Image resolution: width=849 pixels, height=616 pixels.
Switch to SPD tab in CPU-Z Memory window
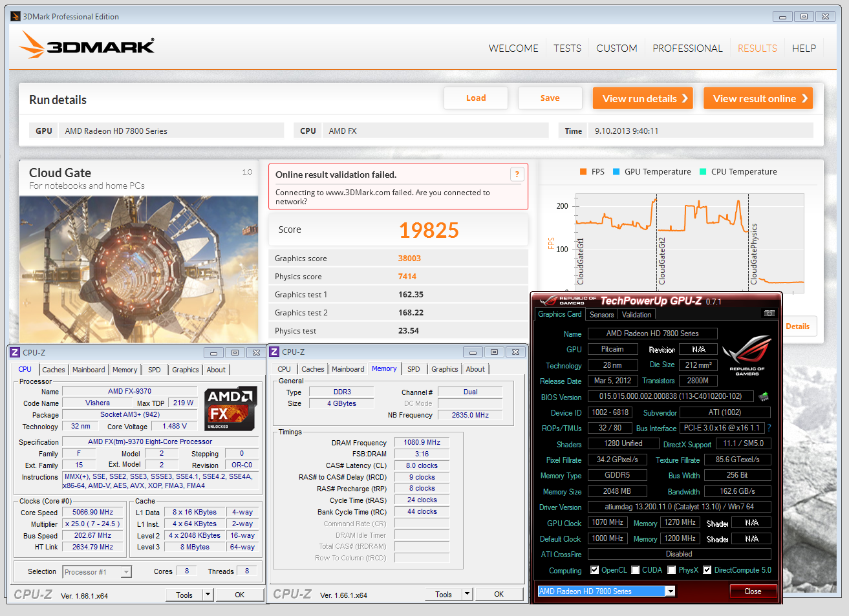[x=414, y=369]
